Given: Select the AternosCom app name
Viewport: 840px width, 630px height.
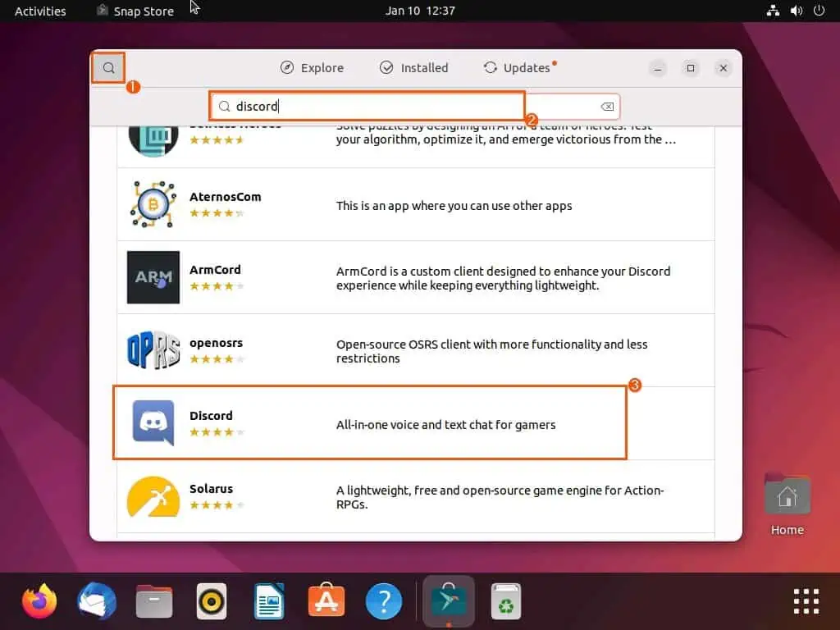Looking at the screenshot, I should 225,197.
